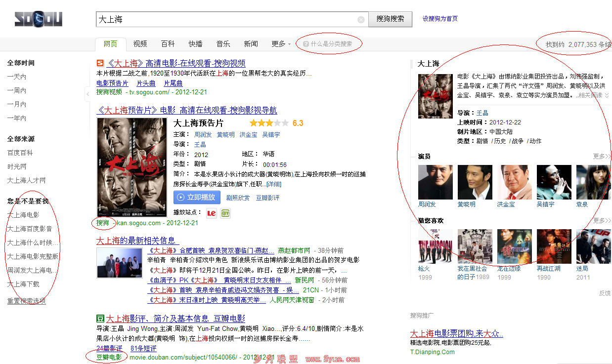Screen dimensions: 612x364
Task: Open the 《血滴子》PK《大上海》 news headline
Action: click(219, 280)
